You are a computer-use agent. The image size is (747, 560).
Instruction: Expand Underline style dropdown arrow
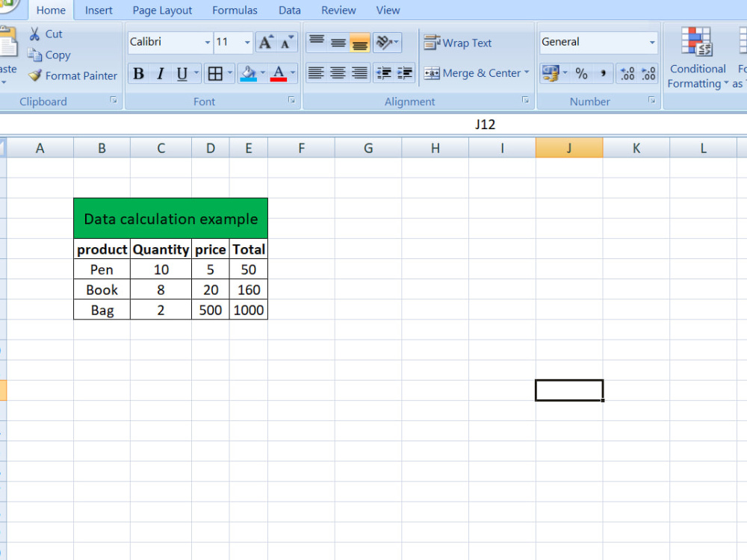tap(196, 73)
